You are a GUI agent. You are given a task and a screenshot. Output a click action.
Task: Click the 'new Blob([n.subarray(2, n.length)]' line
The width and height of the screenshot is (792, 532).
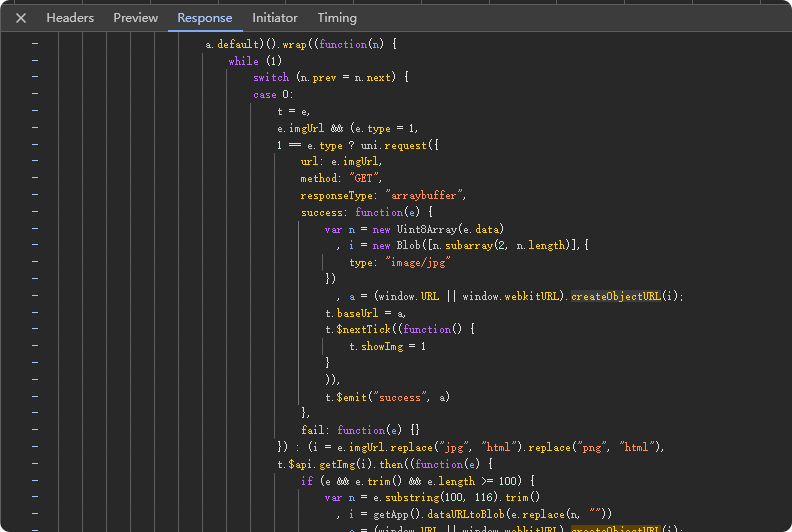[462, 246]
